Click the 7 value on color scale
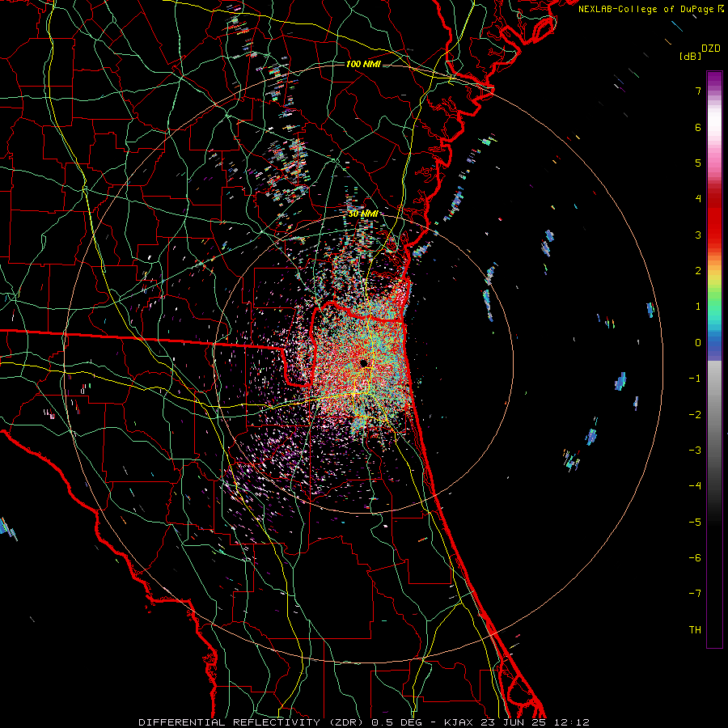Screen dimensions: 728x728 point(698,91)
